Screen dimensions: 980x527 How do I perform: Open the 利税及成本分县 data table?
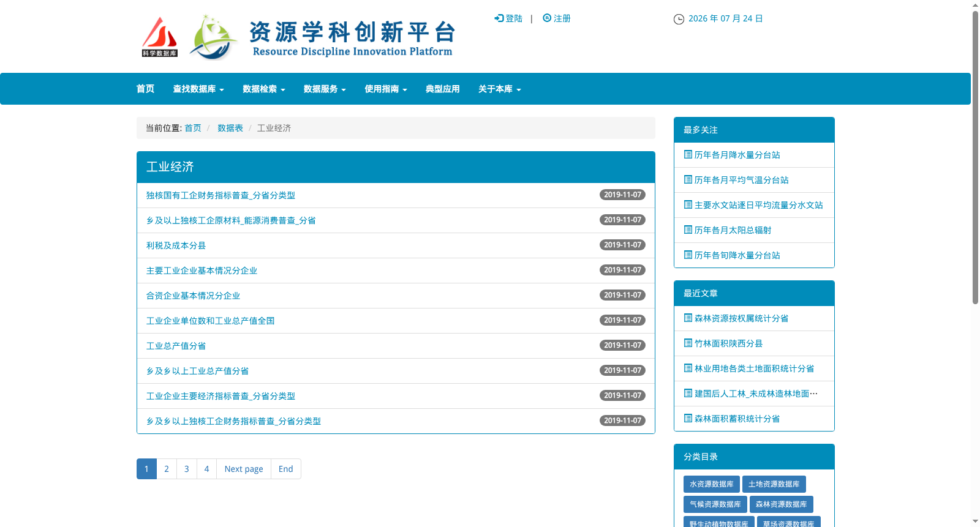coord(176,245)
